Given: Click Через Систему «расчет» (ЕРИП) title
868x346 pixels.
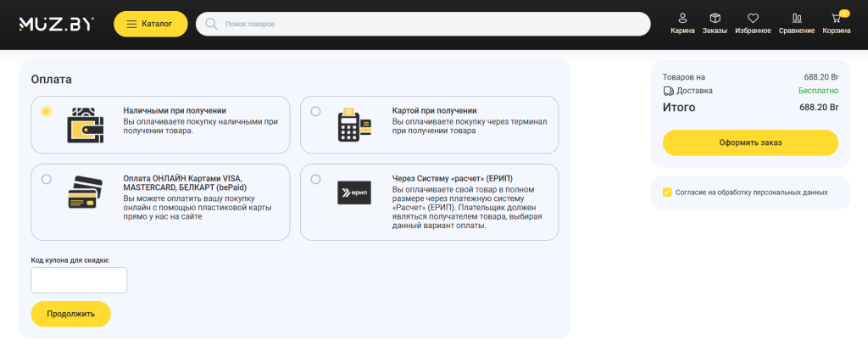Looking at the screenshot, I should pos(453,178).
